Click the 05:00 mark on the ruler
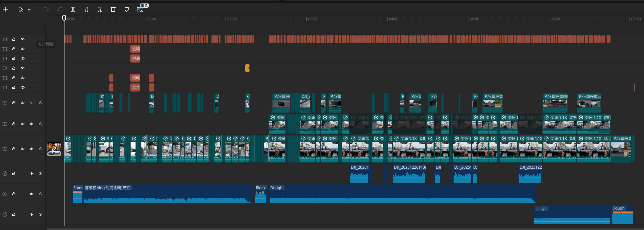The image size is (644, 230). 474,19
